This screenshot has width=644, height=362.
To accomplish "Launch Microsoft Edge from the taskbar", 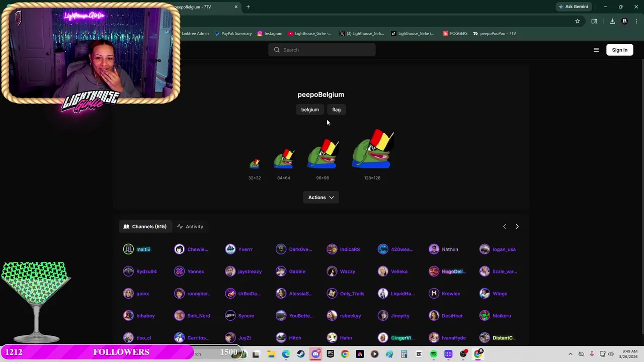I will pos(286,354).
